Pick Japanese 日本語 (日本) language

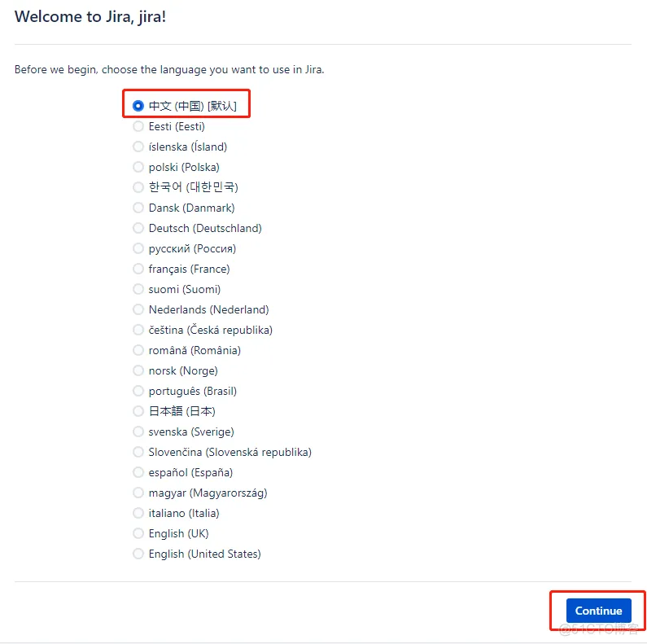[138, 411]
